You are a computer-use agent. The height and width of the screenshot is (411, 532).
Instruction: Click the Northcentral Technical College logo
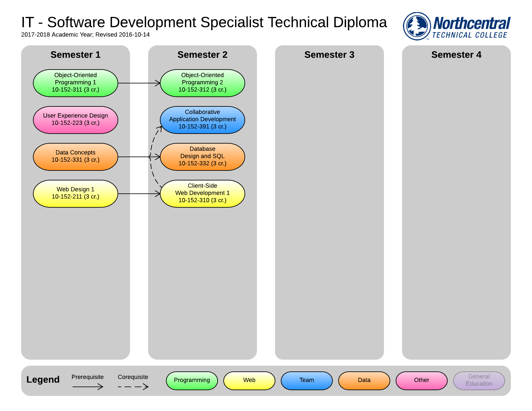pyautogui.click(x=456, y=26)
